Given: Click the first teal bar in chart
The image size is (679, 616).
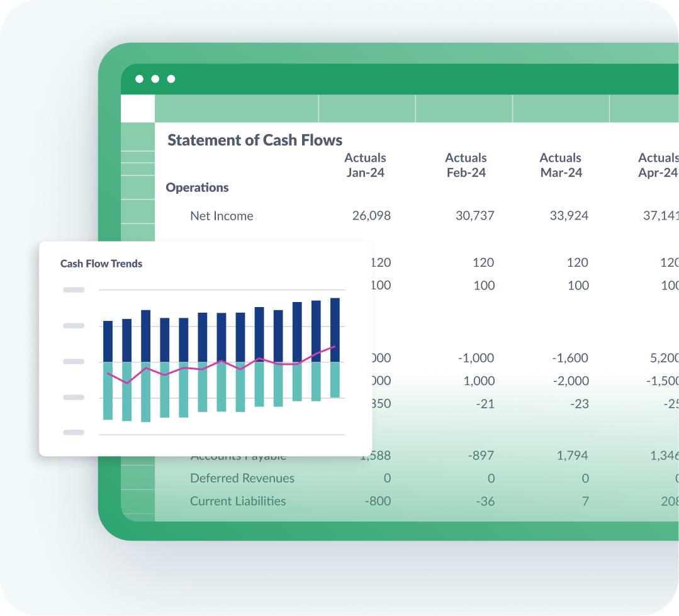Looking at the screenshot, I should (x=108, y=391).
